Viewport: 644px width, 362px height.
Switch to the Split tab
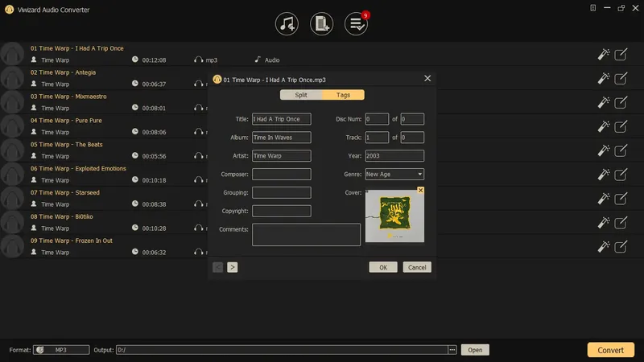coord(301,95)
